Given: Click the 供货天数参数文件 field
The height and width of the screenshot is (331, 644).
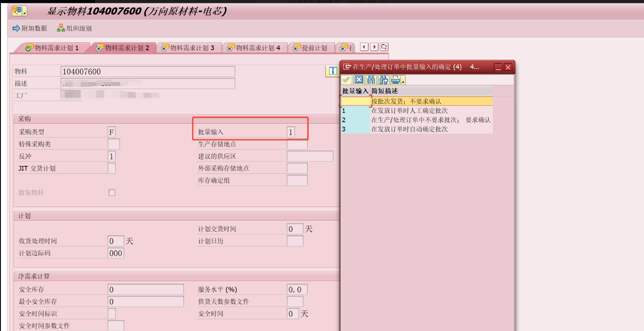Looking at the screenshot, I should [295, 302].
